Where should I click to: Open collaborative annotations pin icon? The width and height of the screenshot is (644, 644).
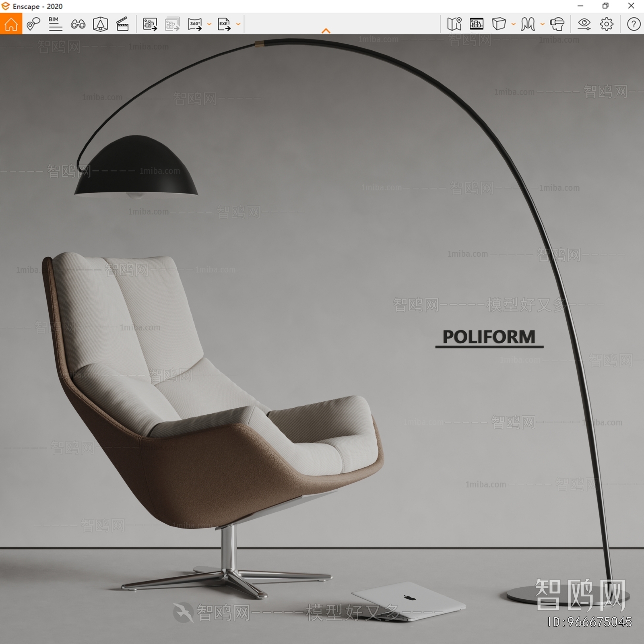(33, 24)
